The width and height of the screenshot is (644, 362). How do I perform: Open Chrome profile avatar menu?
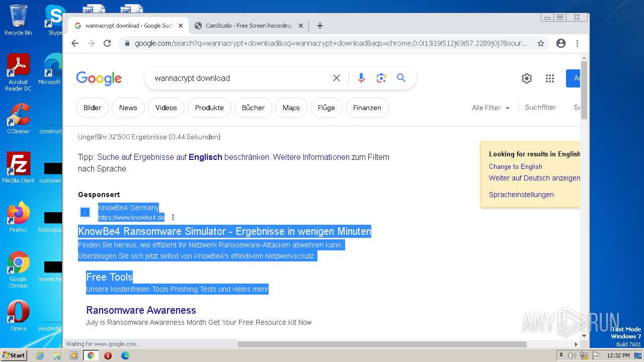click(x=561, y=43)
